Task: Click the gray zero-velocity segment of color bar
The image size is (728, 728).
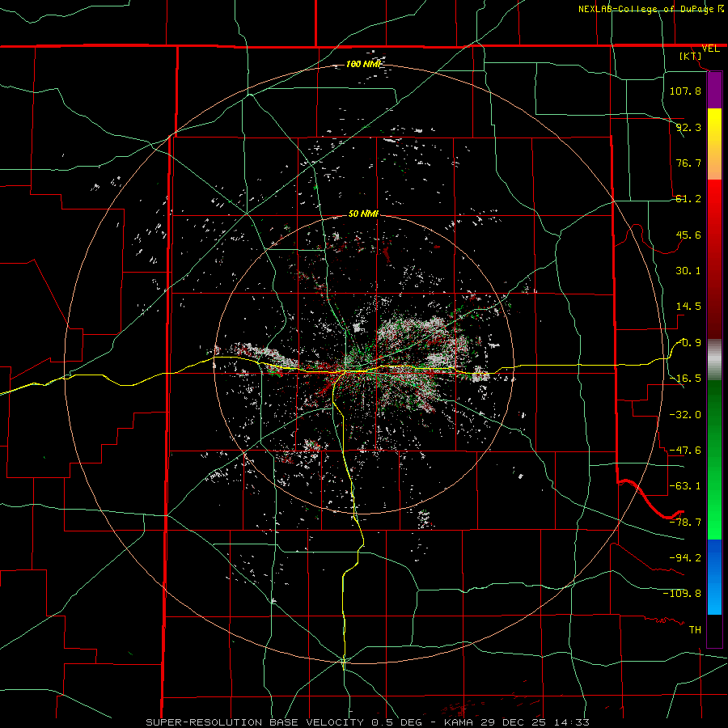Action: coord(714,360)
